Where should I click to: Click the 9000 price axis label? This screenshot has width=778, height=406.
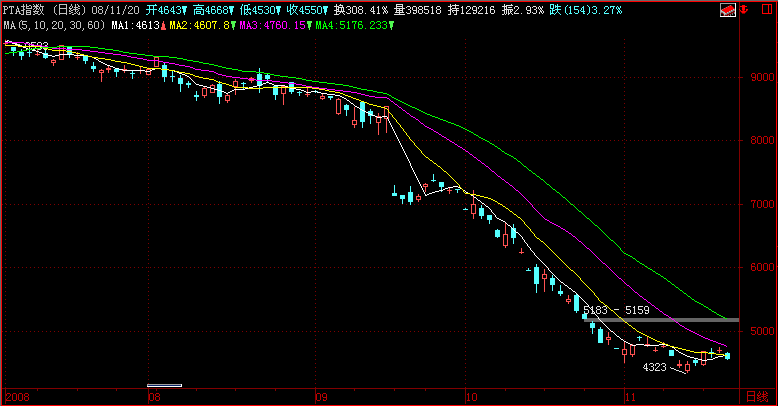click(762, 77)
